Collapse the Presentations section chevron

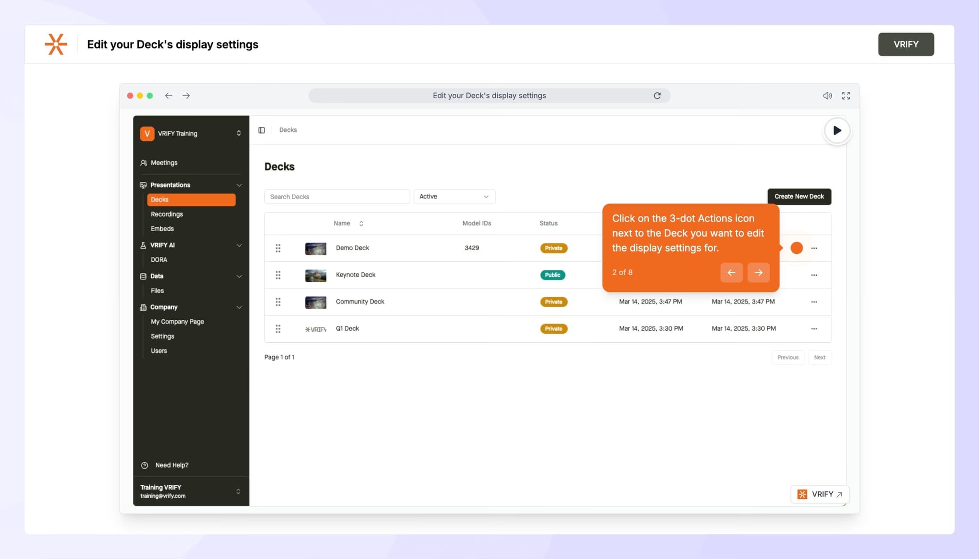point(239,185)
